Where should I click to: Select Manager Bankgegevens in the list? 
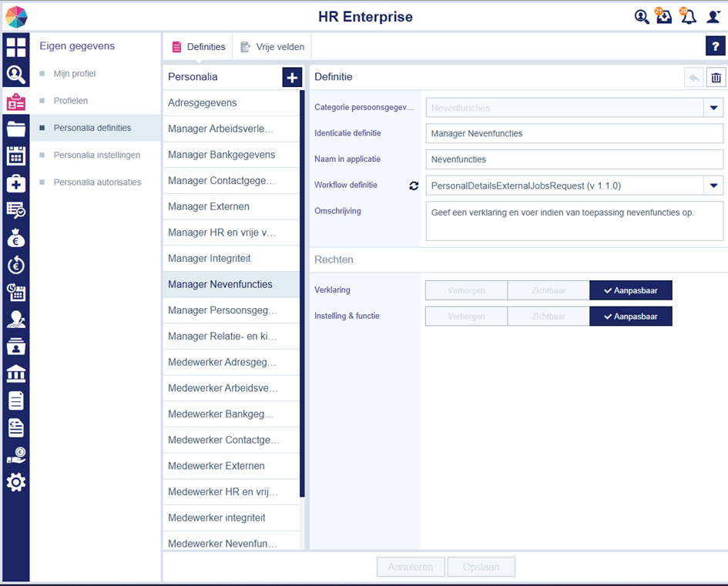(x=231, y=155)
